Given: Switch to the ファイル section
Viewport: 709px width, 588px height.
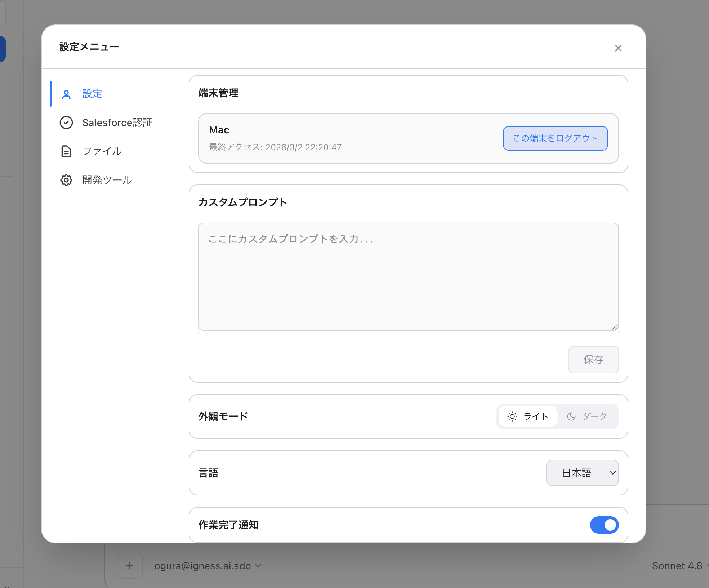Looking at the screenshot, I should (102, 151).
